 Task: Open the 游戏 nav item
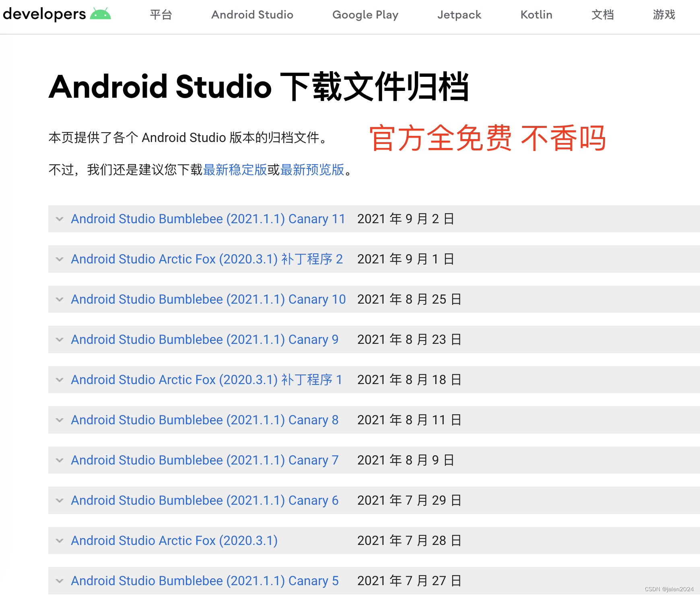(x=664, y=15)
